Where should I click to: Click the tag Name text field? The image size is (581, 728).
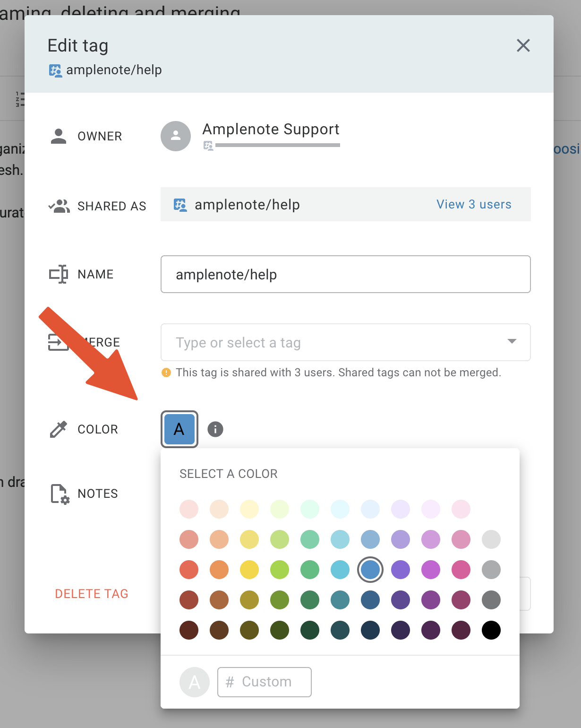pyautogui.click(x=346, y=274)
